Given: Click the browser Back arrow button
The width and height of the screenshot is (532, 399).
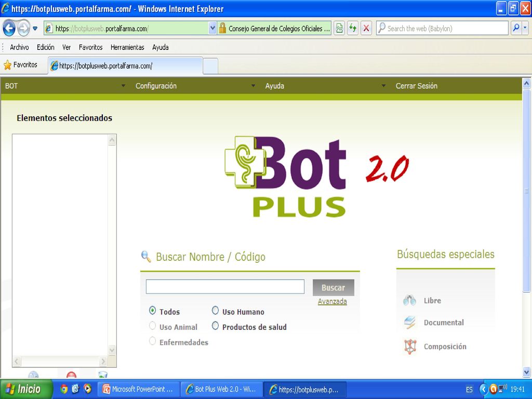Looking at the screenshot, I should (x=9, y=28).
